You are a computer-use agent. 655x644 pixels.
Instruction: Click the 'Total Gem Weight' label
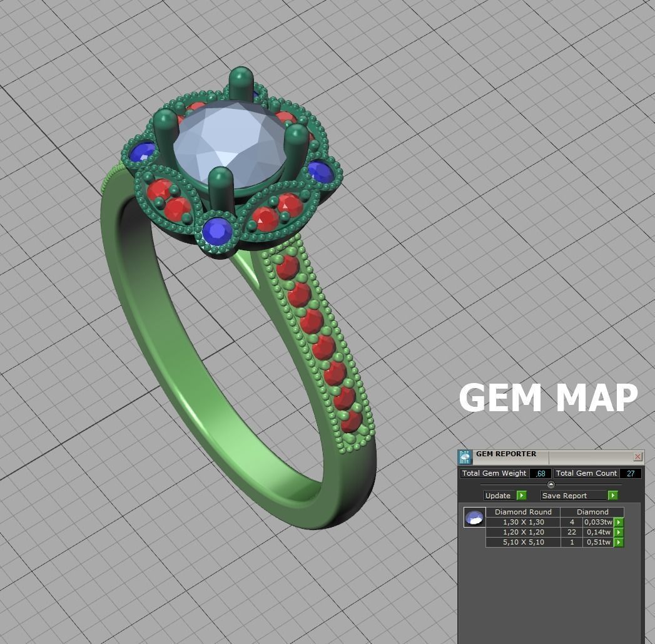point(494,473)
